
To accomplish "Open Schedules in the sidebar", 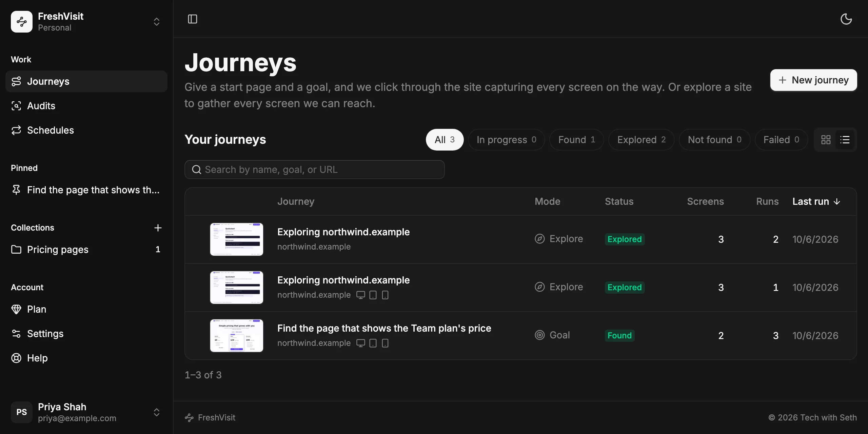I will [86, 130].
